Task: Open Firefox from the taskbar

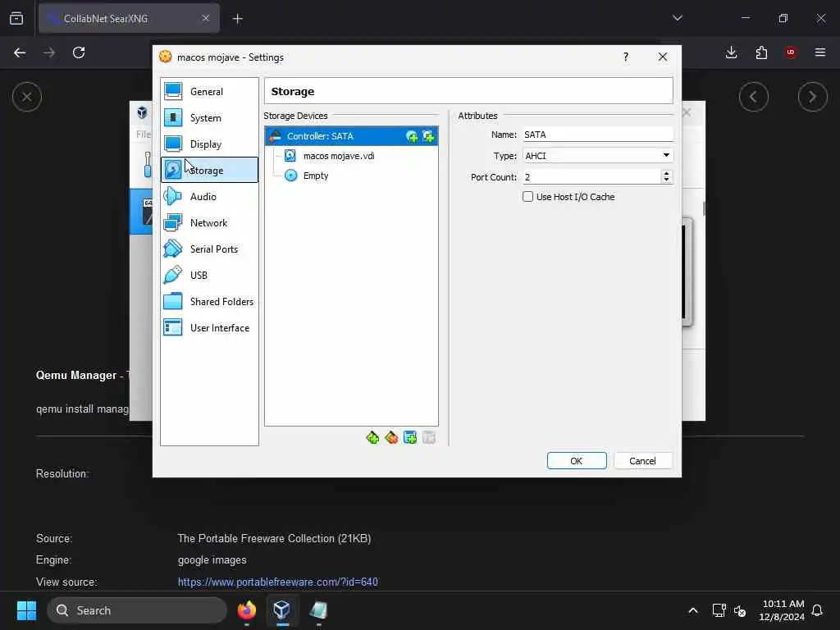Action: click(x=247, y=610)
